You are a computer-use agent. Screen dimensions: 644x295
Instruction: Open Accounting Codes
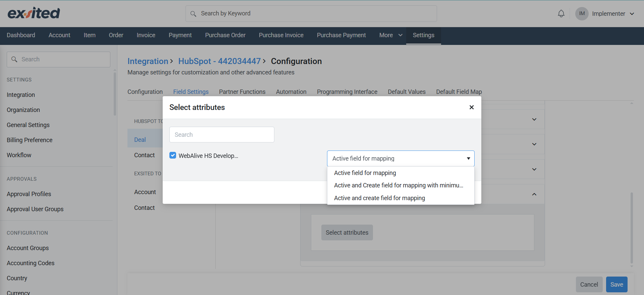[31, 263]
